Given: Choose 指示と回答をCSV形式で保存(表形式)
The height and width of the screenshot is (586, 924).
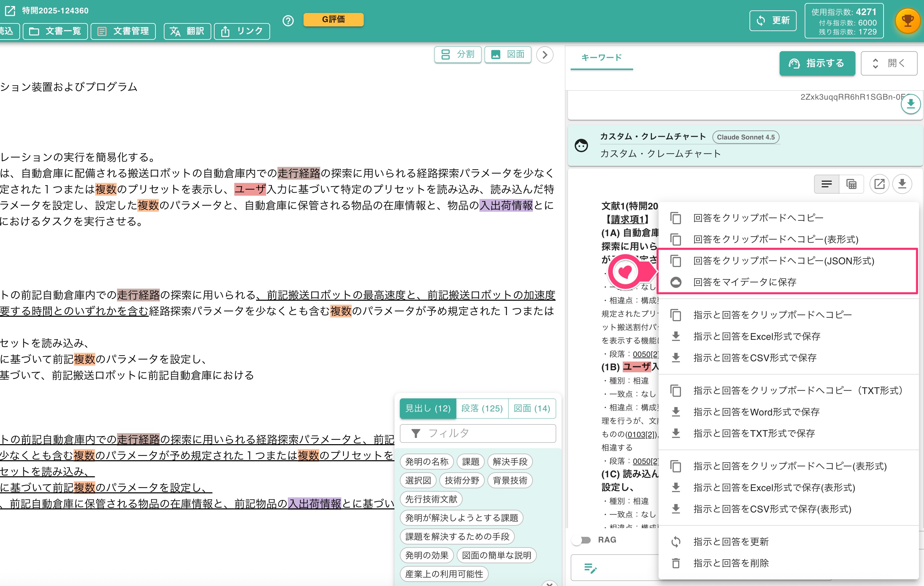Looking at the screenshot, I should 788,509.
